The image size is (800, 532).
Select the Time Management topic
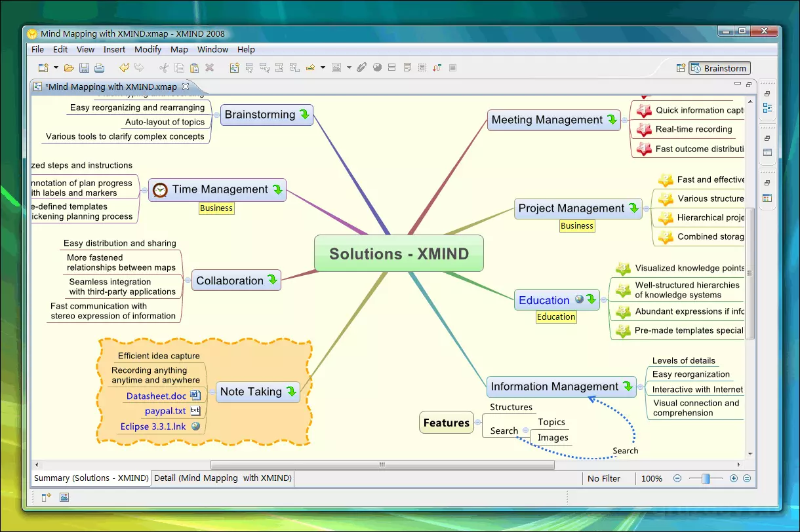pos(218,190)
